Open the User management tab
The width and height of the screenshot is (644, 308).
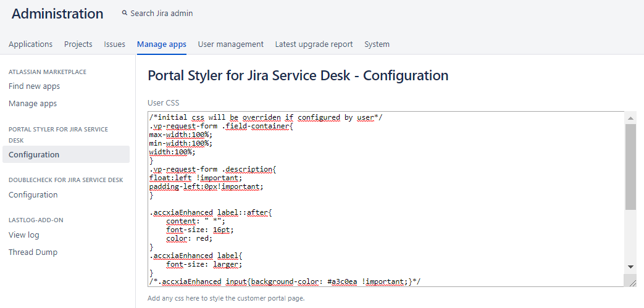(231, 44)
